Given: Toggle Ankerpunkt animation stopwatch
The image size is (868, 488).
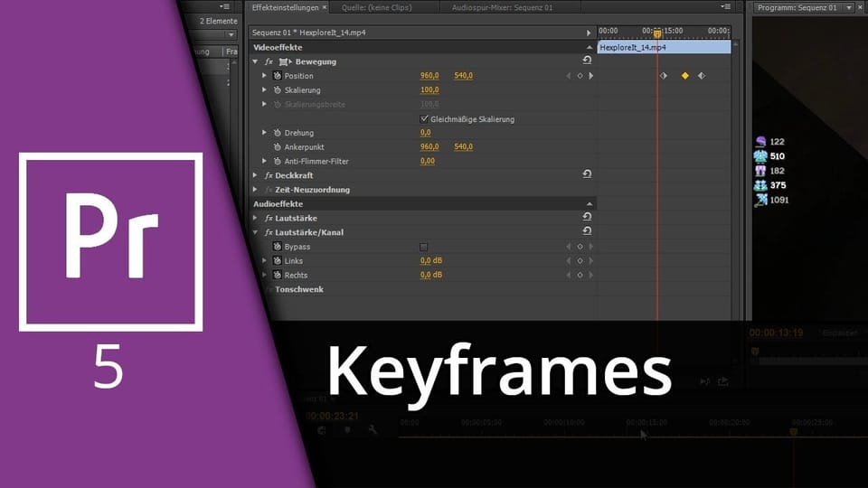Looking at the screenshot, I should [x=278, y=147].
